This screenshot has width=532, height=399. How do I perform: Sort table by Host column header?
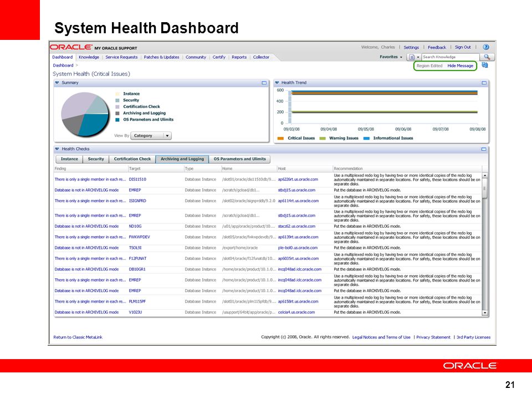(282, 168)
